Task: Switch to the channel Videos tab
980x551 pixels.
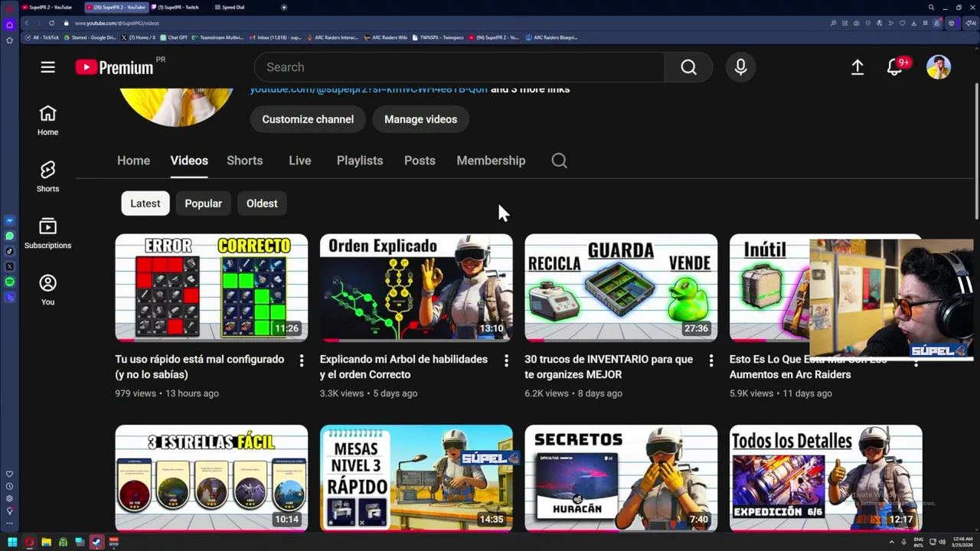Action: (189, 161)
